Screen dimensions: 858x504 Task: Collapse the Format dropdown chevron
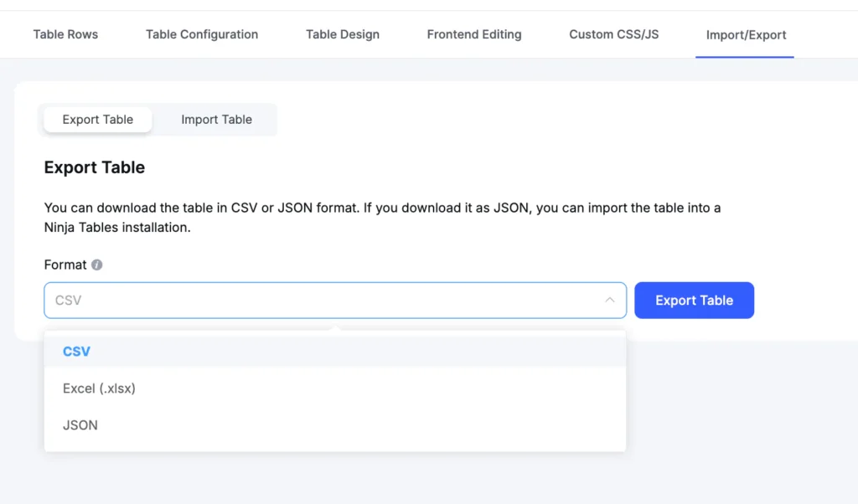610,300
